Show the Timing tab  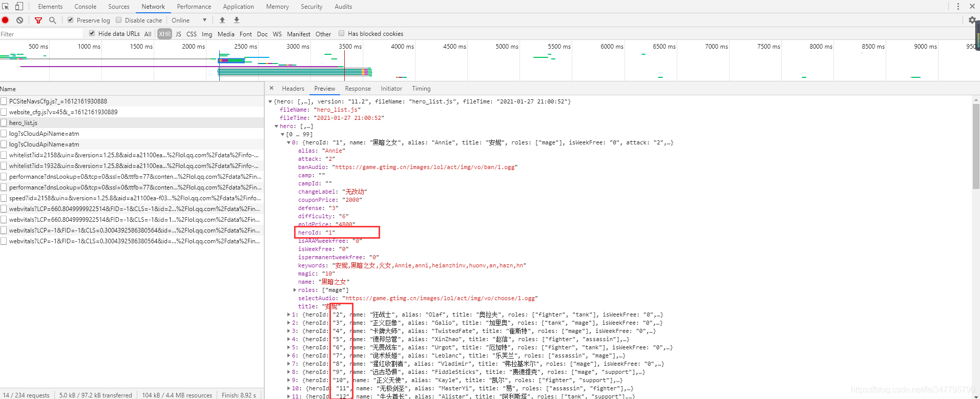(421, 89)
